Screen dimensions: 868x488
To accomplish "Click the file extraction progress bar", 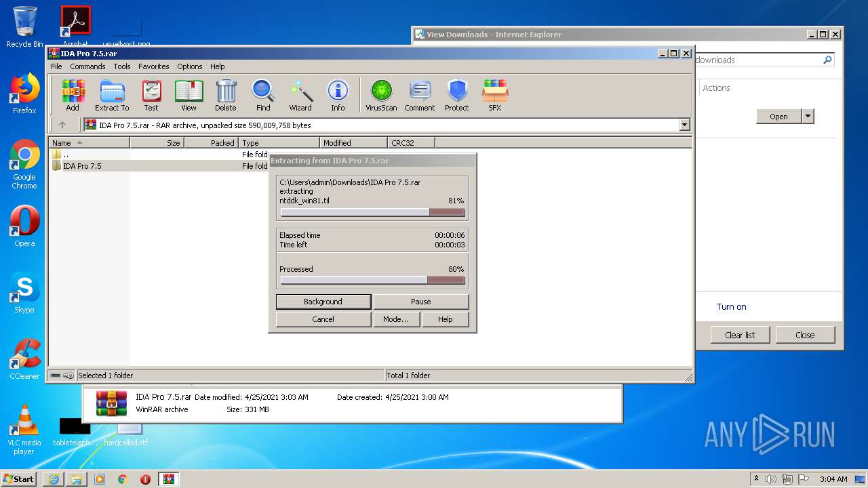I will 372,212.
